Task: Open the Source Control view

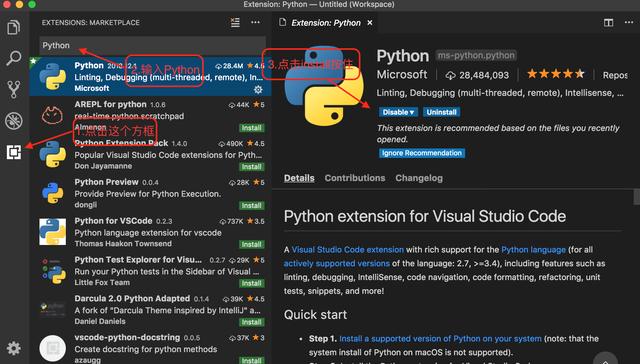Action: click(x=13, y=89)
